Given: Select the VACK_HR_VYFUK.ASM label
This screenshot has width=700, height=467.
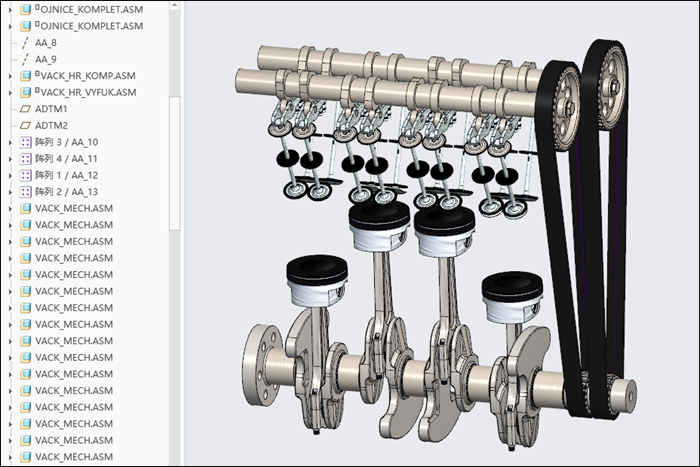Looking at the screenshot, I should coord(86,92).
